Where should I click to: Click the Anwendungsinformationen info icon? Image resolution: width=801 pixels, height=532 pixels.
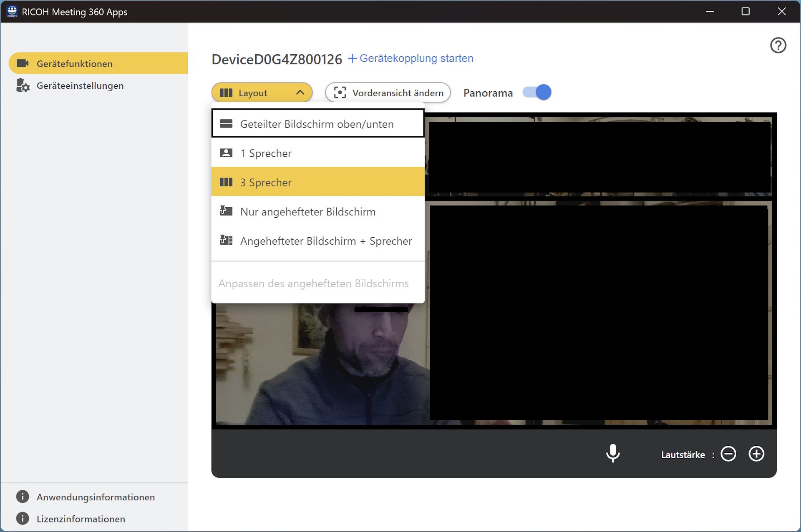point(23,497)
